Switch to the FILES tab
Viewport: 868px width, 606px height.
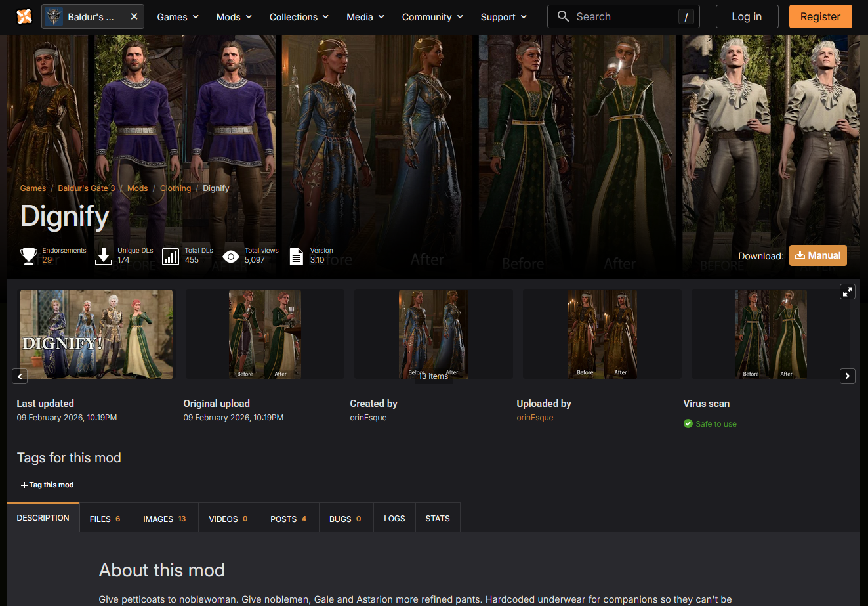point(106,518)
